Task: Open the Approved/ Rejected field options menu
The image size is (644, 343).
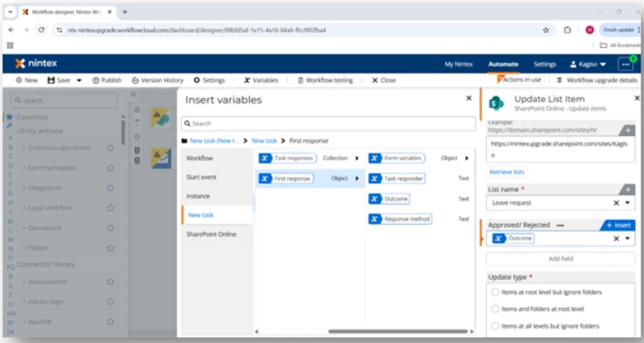Action: click(560, 225)
